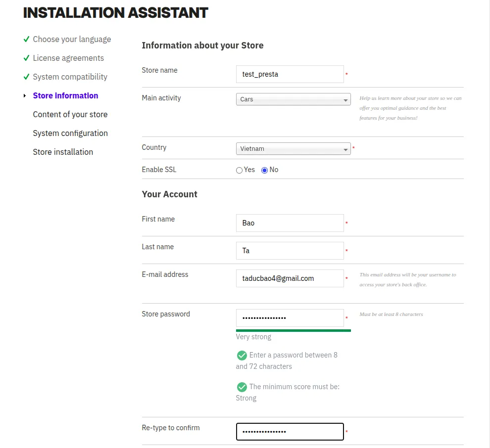Image resolution: width=490 pixels, height=448 pixels.
Task: Click inside the E-mail address field
Action: 290,278
